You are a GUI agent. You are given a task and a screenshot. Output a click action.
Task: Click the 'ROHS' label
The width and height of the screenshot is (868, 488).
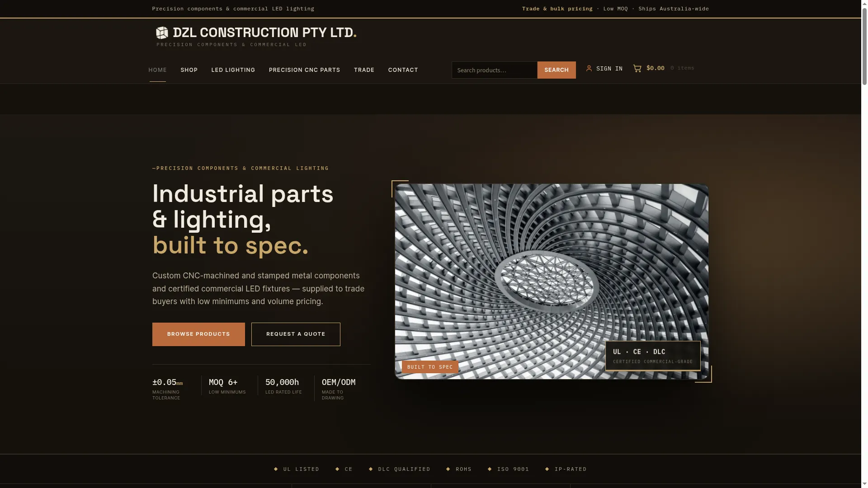[x=463, y=469]
